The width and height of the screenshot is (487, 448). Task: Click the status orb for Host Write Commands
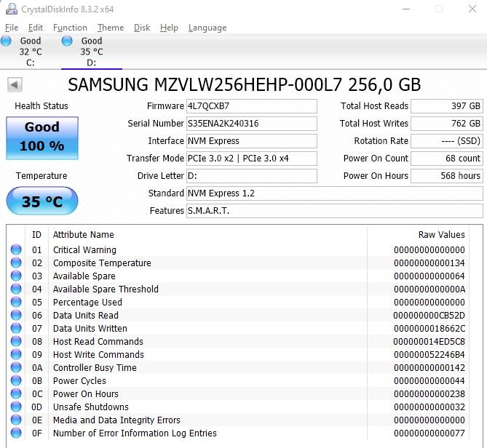tap(16, 354)
